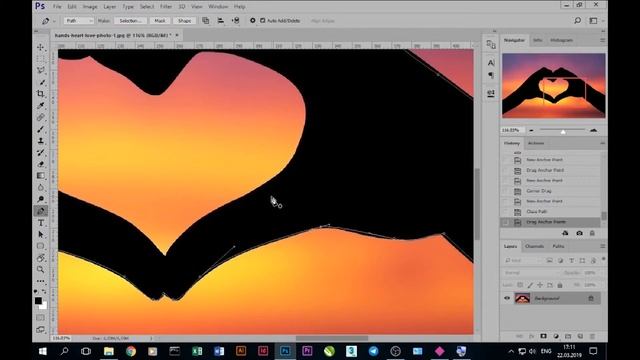Switch to the Histogram tab
The height and width of the screenshot is (360, 640).
coord(562,40)
